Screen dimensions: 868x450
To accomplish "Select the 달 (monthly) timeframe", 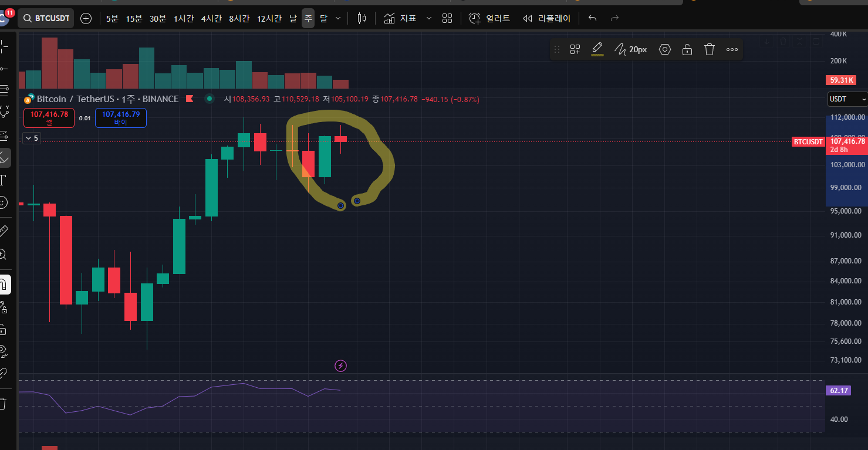I will click(x=323, y=18).
